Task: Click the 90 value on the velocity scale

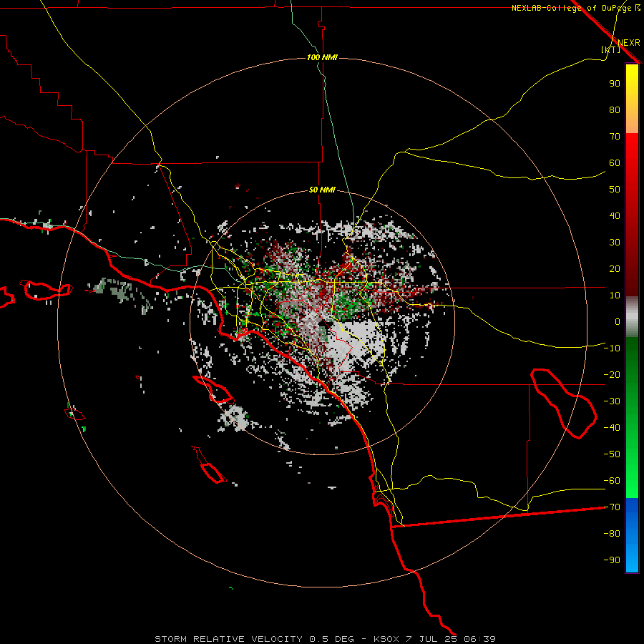Action: [615, 84]
